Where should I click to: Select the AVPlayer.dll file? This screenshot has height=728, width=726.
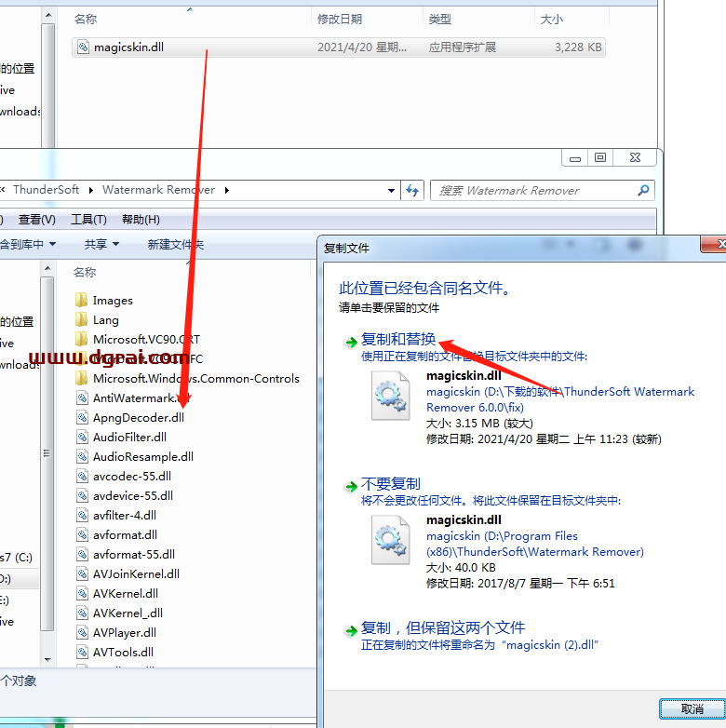point(124,633)
